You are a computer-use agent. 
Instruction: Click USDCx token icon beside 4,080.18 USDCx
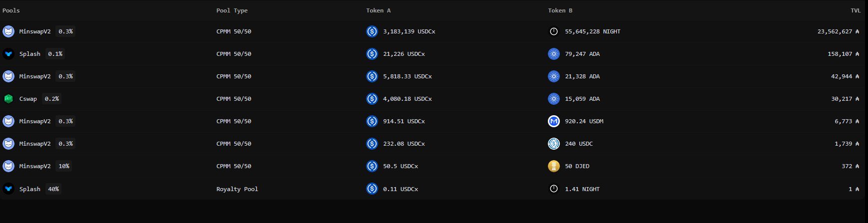(372, 99)
